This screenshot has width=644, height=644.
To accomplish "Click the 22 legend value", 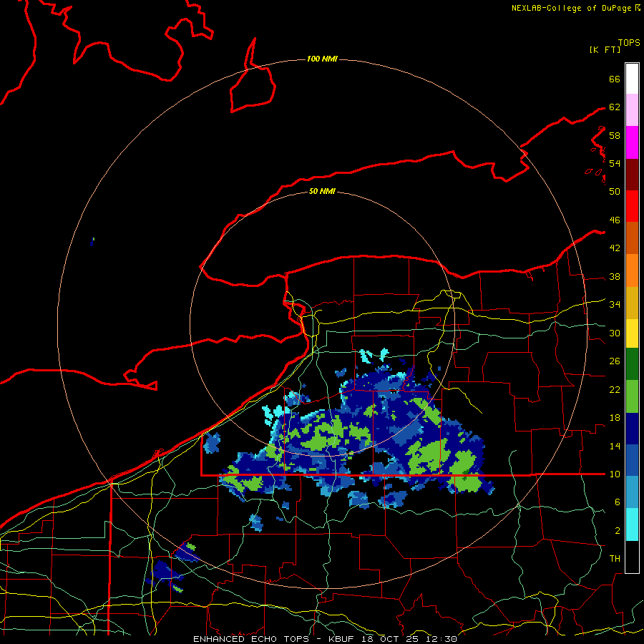I will click(x=615, y=389).
